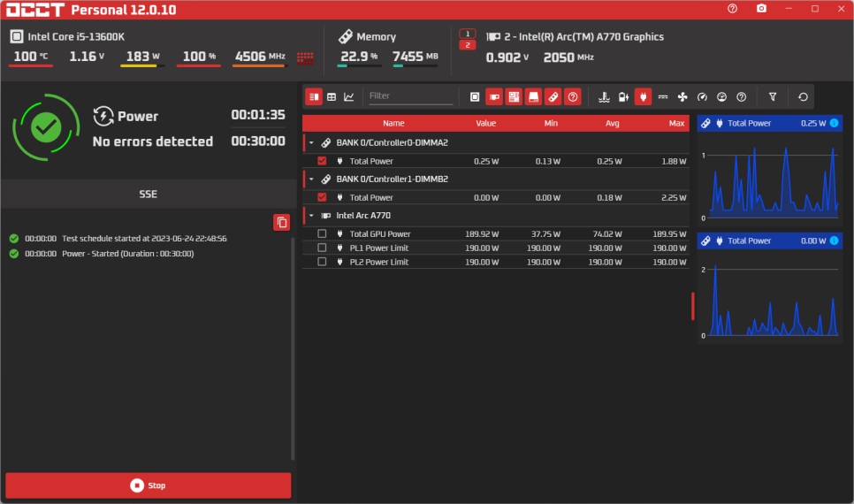Toggle the storage drive sensor filter icon
Image resolution: width=854 pixels, height=504 pixels.
pos(533,97)
